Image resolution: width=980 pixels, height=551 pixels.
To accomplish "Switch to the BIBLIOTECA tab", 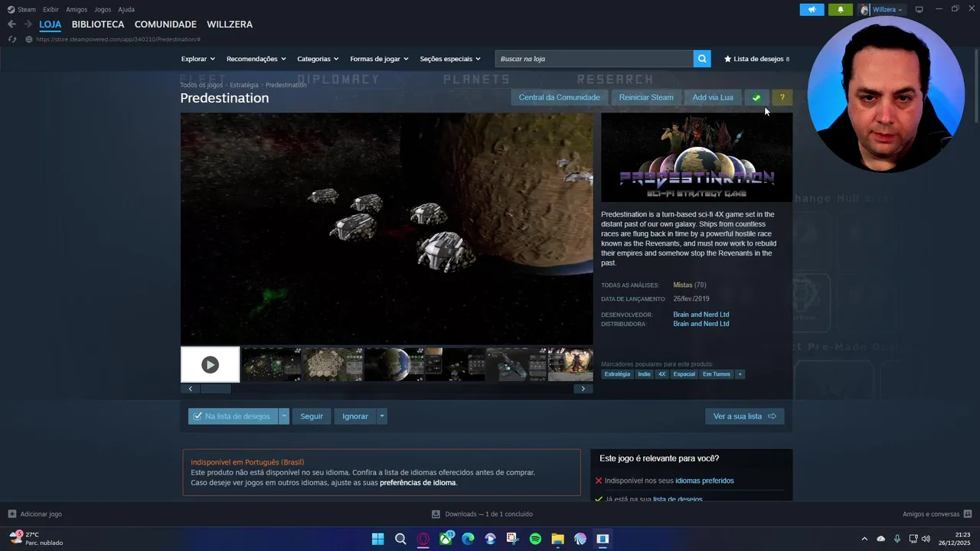I will 98,24.
